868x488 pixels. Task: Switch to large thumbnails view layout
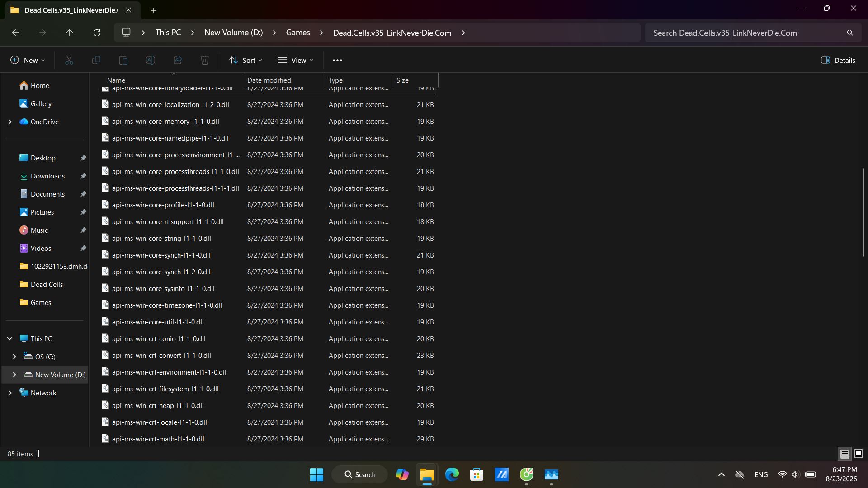click(x=858, y=454)
